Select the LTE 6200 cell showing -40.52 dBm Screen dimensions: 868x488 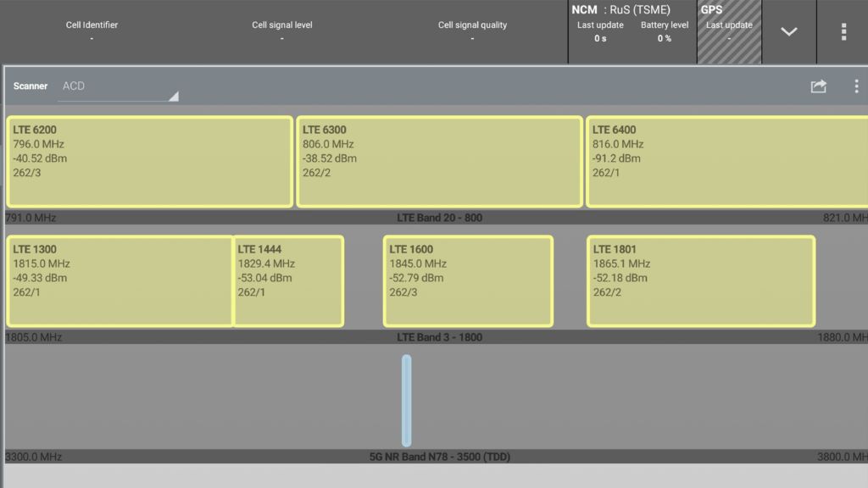149,159
